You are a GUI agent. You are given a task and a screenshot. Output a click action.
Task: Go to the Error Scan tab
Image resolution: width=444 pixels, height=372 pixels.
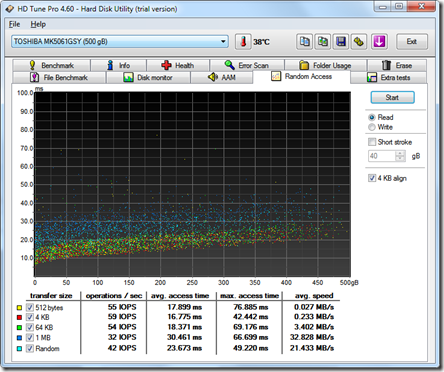click(x=247, y=65)
